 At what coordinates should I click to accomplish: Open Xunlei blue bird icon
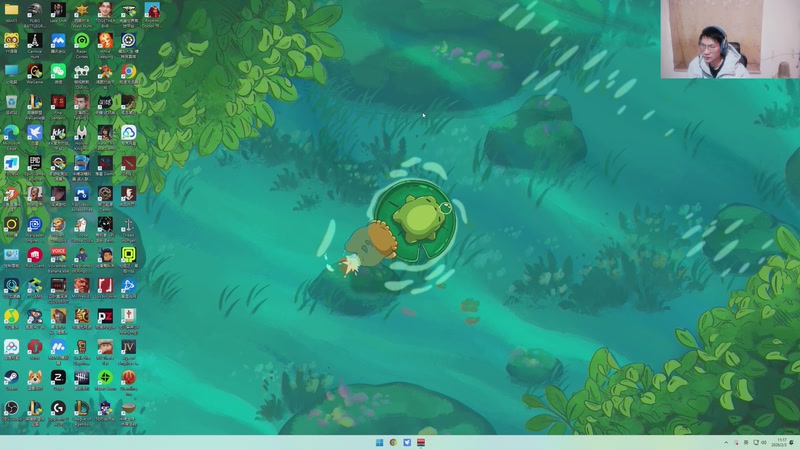point(35,132)
